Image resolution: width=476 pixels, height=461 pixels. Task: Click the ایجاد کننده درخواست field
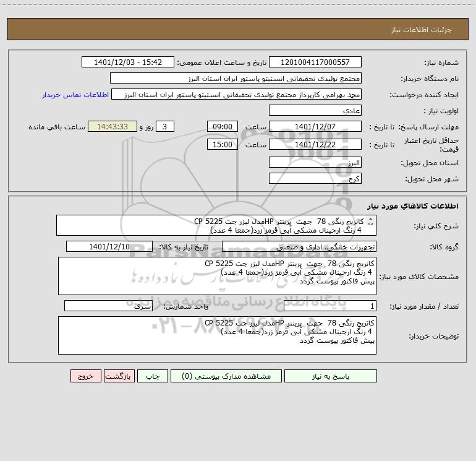pos(236,95)
